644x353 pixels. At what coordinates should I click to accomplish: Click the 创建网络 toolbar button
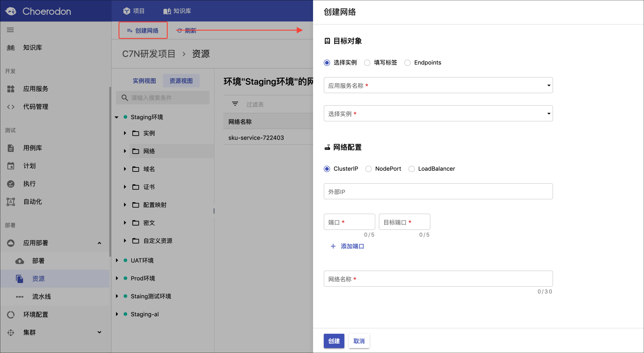pyautogui.click(x=143, y=30)
